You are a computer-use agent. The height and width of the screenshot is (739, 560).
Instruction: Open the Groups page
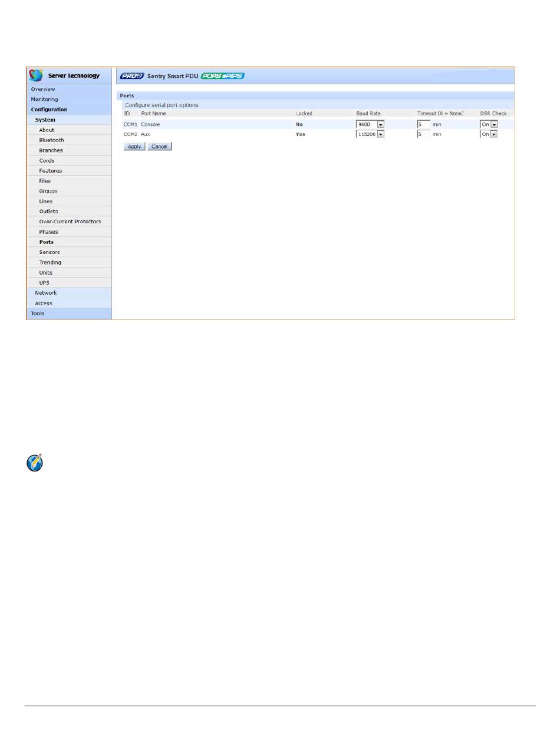pyautogui.click(x=69, y=191)
